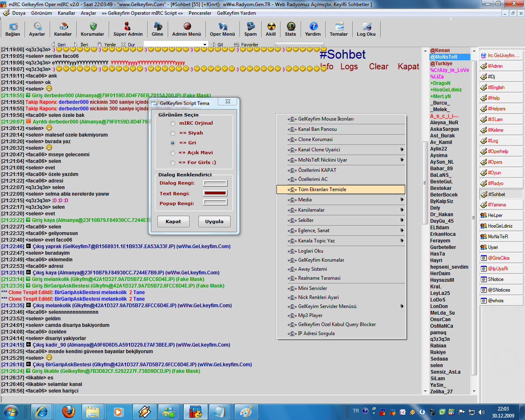Click the Logs link in channel header
This screenshot has height=420, width=525.
point(349,66)
